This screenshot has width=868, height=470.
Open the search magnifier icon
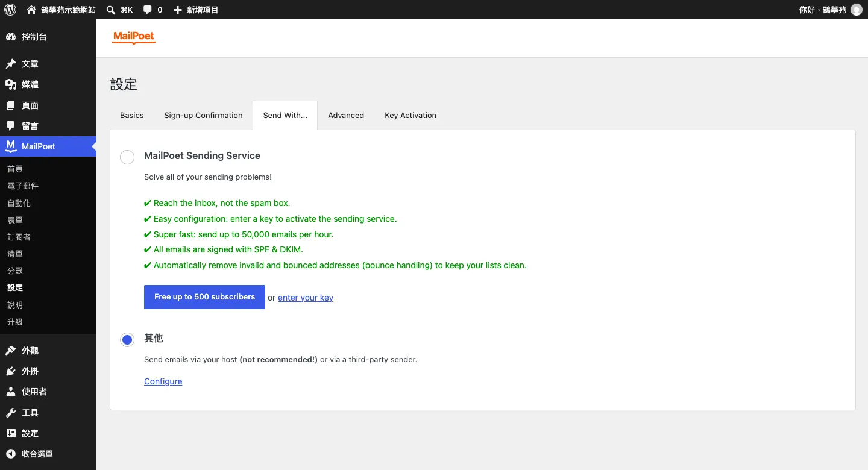point(111,10)
